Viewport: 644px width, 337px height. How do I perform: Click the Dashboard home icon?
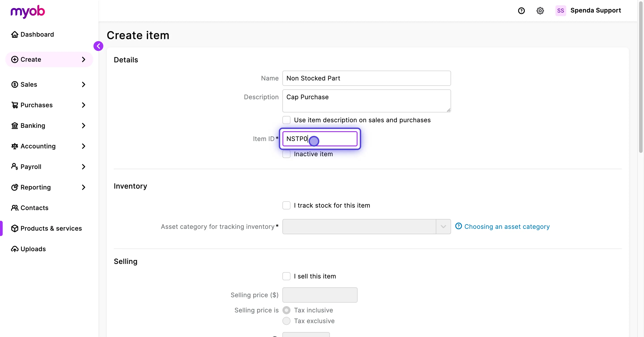click(x=15, y=34)
